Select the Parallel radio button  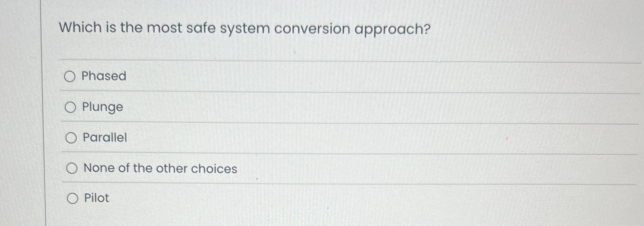[71, 138]
